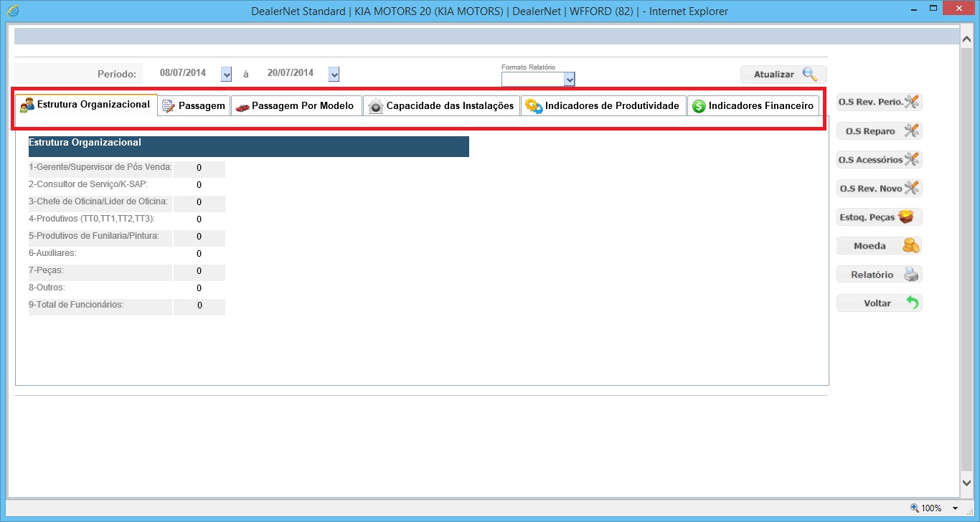Click the end date field 20/07/2014
Image resolution: width=980 pixels, height=522 pixels.
291,73
